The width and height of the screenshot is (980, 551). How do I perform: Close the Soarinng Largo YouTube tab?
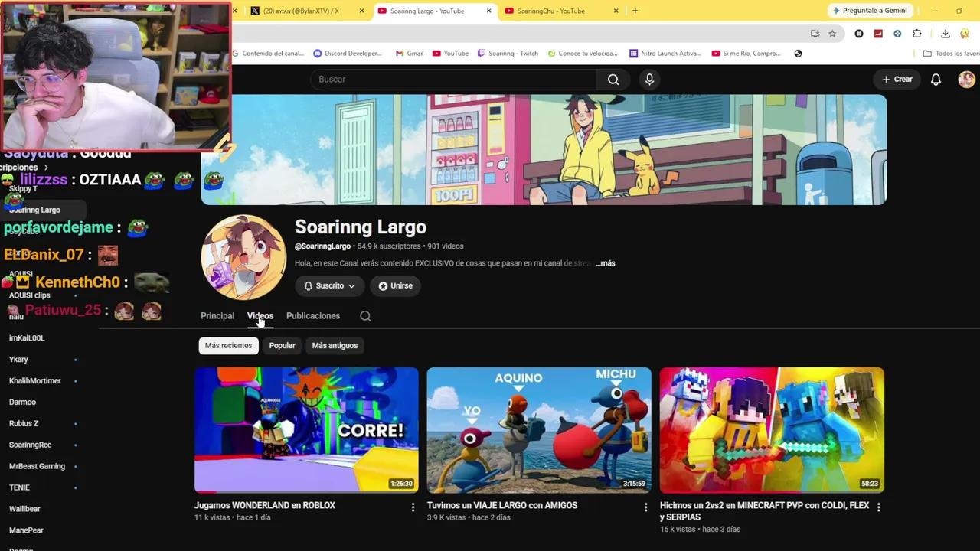[488, 11]
